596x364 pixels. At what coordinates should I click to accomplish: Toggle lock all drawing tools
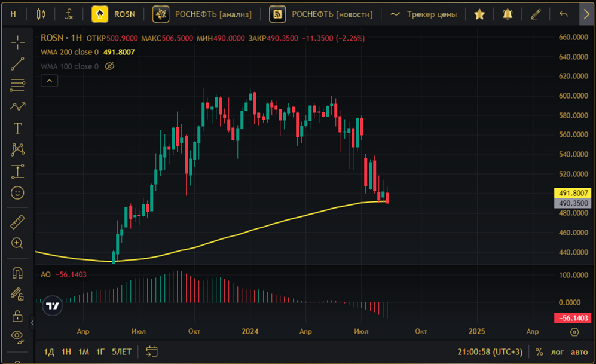pyautogui.click(x=17, y=316)
